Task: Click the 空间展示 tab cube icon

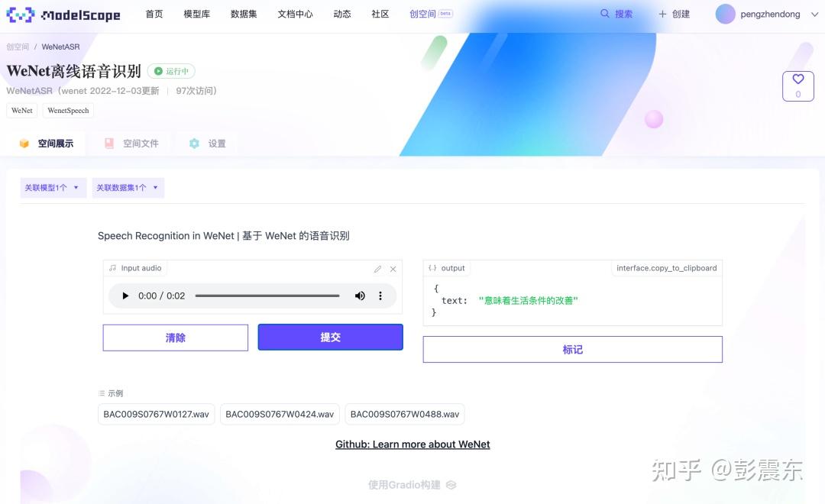Action: [24, 143]
